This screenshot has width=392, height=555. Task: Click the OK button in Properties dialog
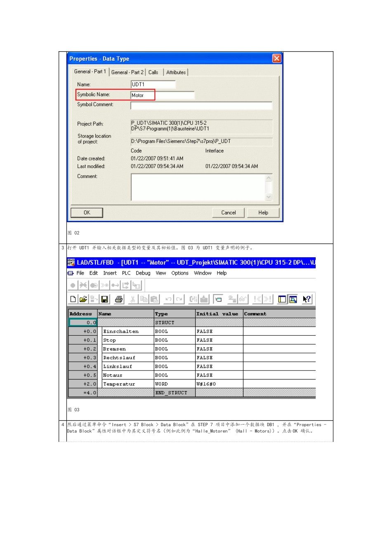(87, 213)
